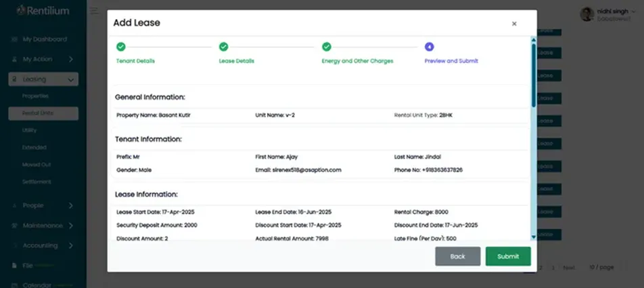Click Rental Unit Type: 2BHK text
Screen dimensions: 644x288
point(423,115)
